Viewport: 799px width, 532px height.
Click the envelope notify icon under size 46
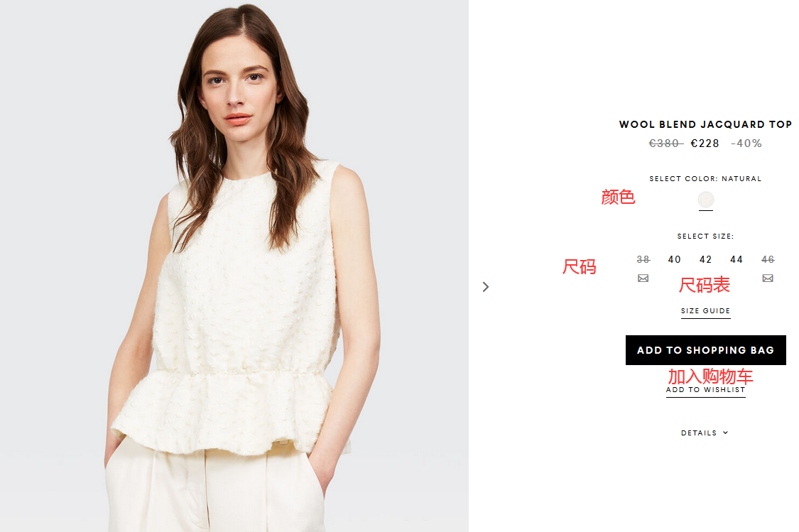point(768,278)
